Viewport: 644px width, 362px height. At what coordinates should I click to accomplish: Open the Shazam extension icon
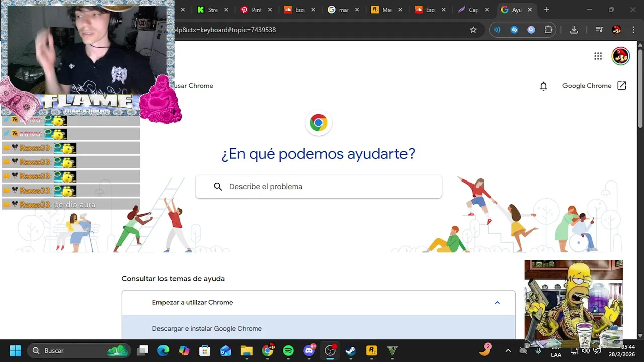point(514,30)
